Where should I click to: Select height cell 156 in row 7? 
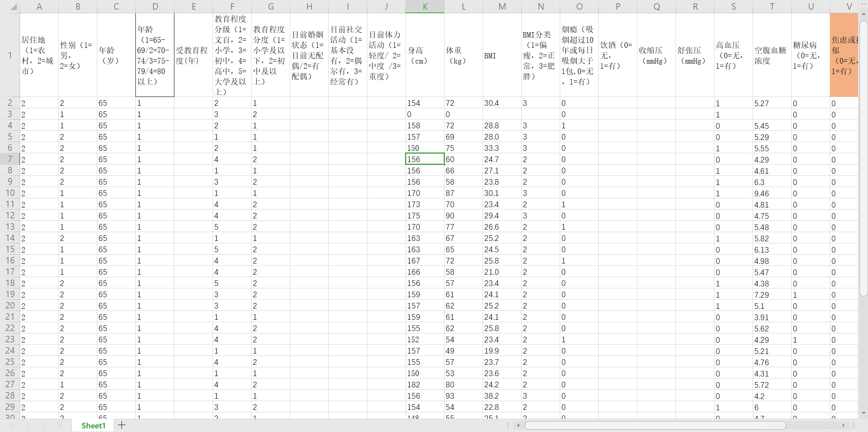pos(425,159)
